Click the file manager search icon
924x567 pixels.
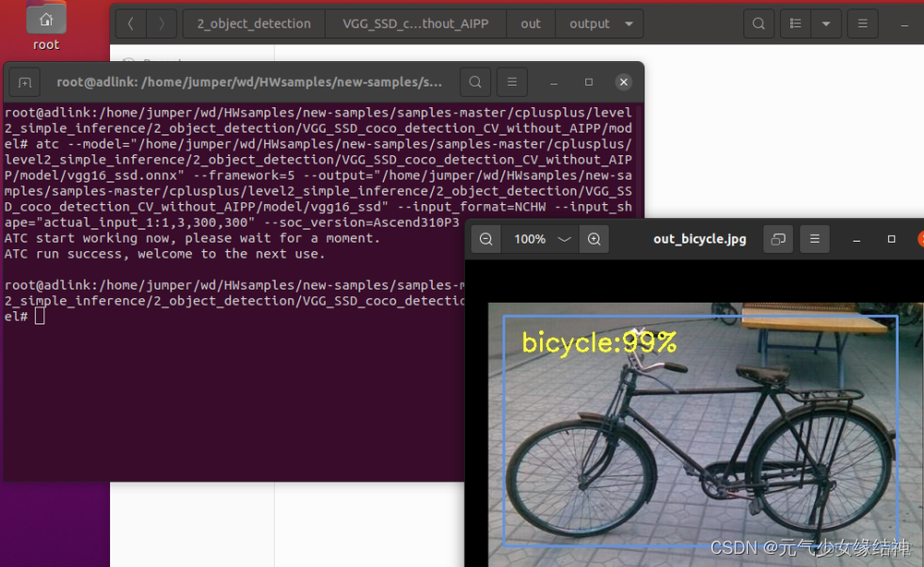click(759, 24)
